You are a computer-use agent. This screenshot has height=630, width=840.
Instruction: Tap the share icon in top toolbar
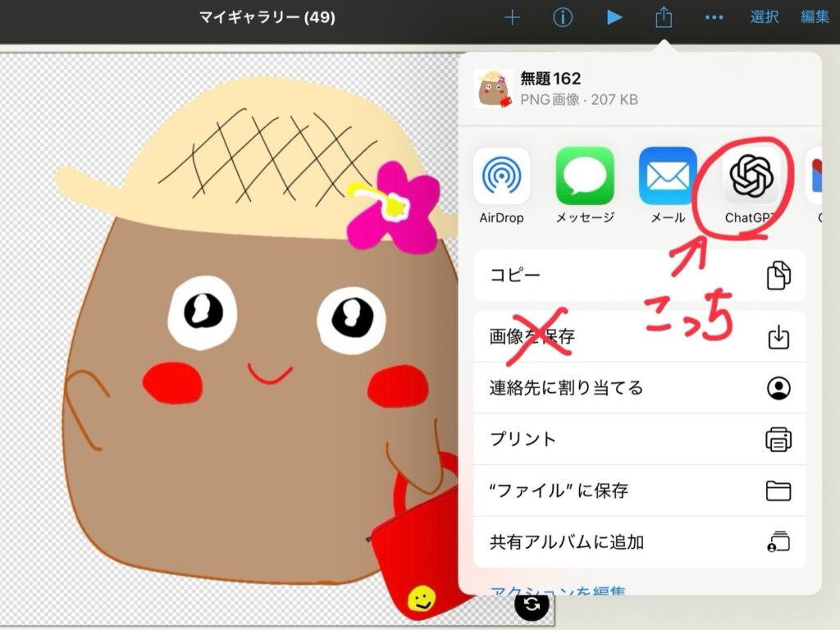(664, 17)
